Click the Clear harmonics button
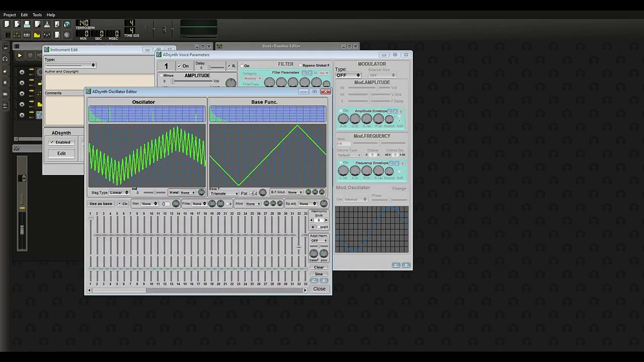Screen dimensions: 644x362 tap(319, 267)
